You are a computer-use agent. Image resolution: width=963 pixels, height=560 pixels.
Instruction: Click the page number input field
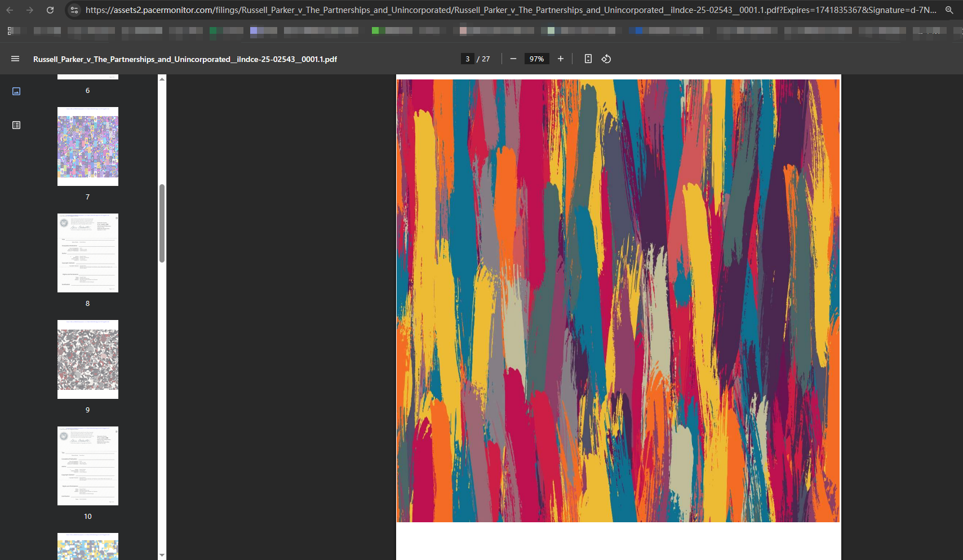coord(467,59)
